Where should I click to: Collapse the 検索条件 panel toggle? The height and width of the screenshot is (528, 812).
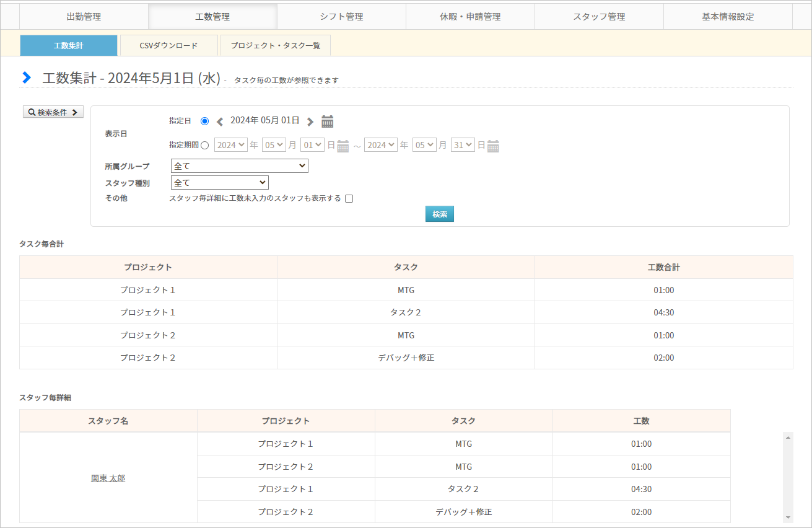pos(53,112)
